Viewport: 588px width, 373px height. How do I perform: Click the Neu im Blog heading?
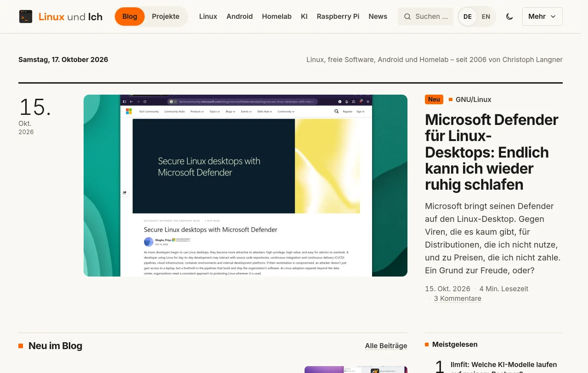[x=55, y=346]
